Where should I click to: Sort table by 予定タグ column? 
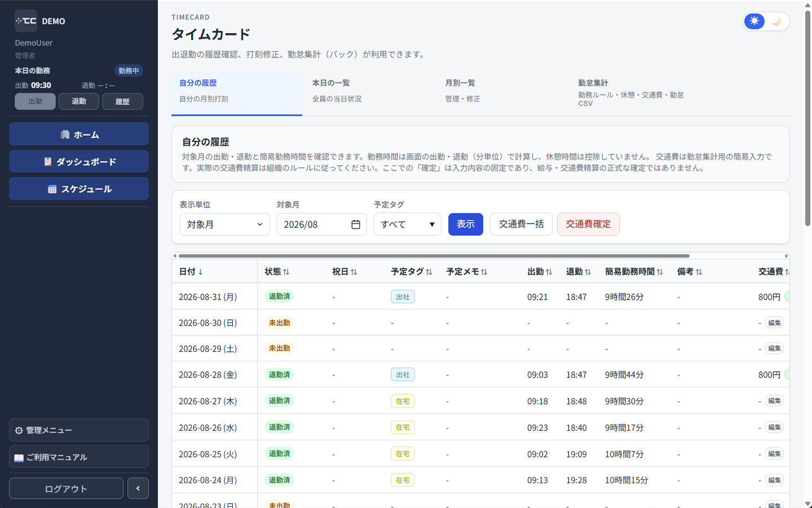click(x=412, y=271)
